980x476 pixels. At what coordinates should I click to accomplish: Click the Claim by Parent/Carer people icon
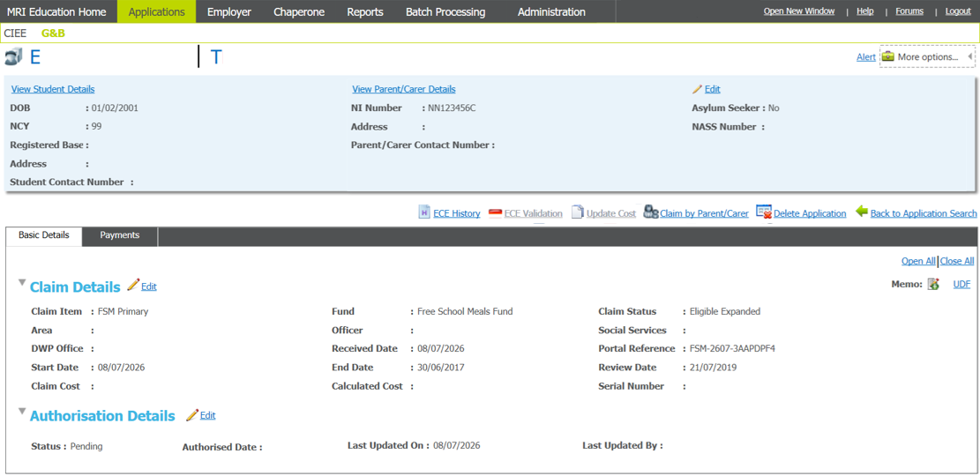651,212
